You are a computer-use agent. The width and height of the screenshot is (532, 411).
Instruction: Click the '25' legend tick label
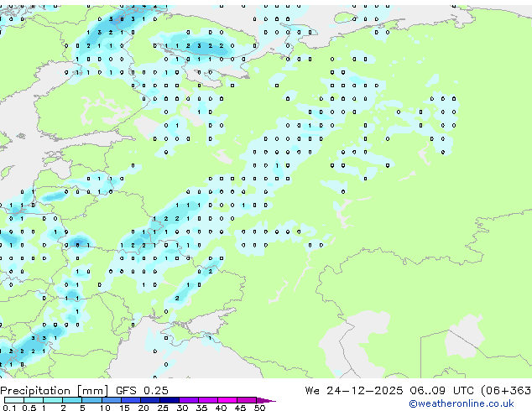163,408
